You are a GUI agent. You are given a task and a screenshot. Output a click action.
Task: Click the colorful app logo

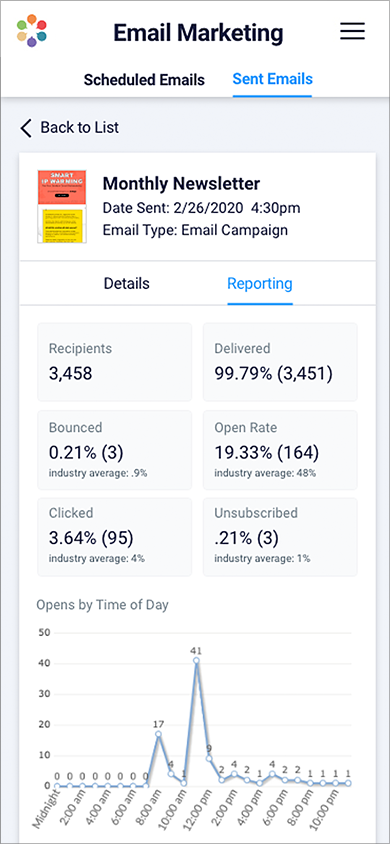tap(31, 31)
